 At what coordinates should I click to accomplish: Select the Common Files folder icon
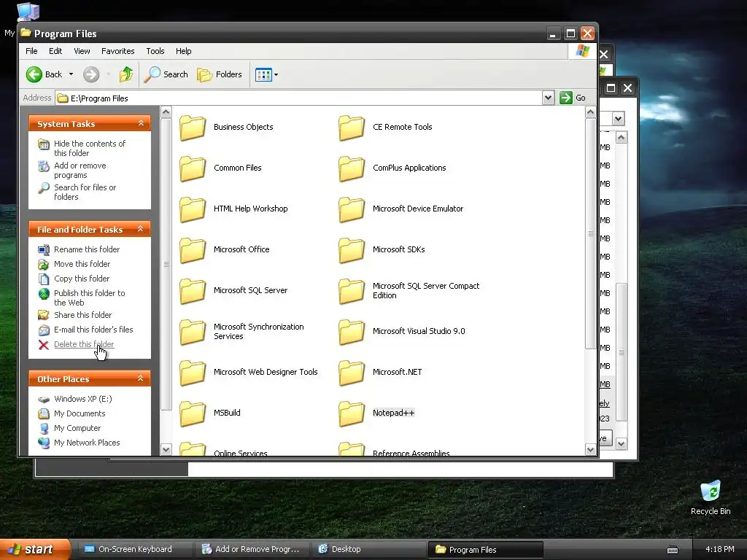pos(193,168)
